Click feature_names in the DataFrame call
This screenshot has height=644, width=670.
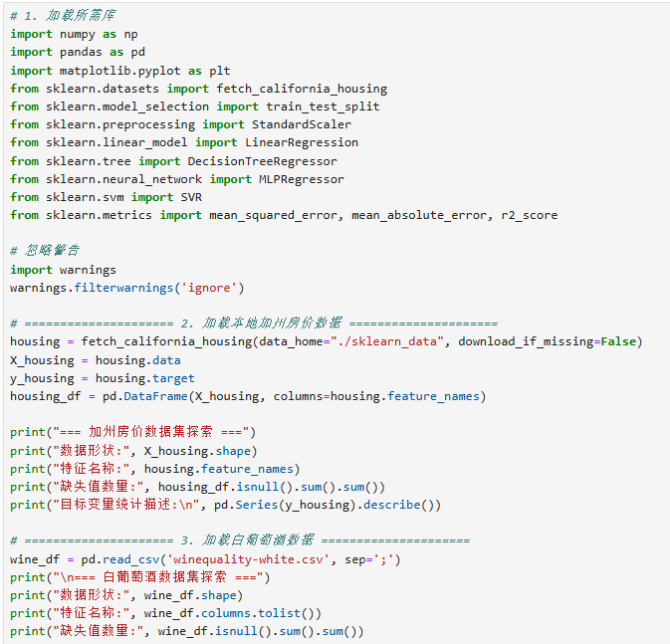(433, 396)
